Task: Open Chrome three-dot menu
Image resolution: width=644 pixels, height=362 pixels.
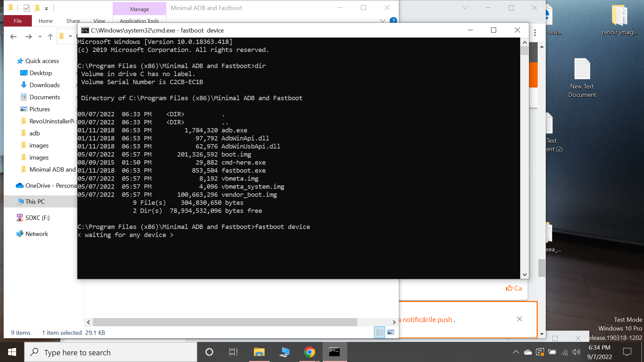Action: [x=535, y=33]
